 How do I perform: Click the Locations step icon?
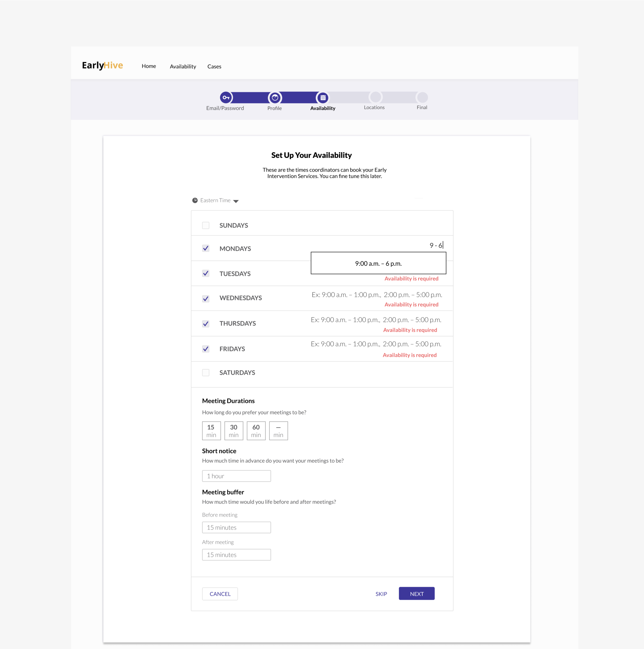[375, 97]
